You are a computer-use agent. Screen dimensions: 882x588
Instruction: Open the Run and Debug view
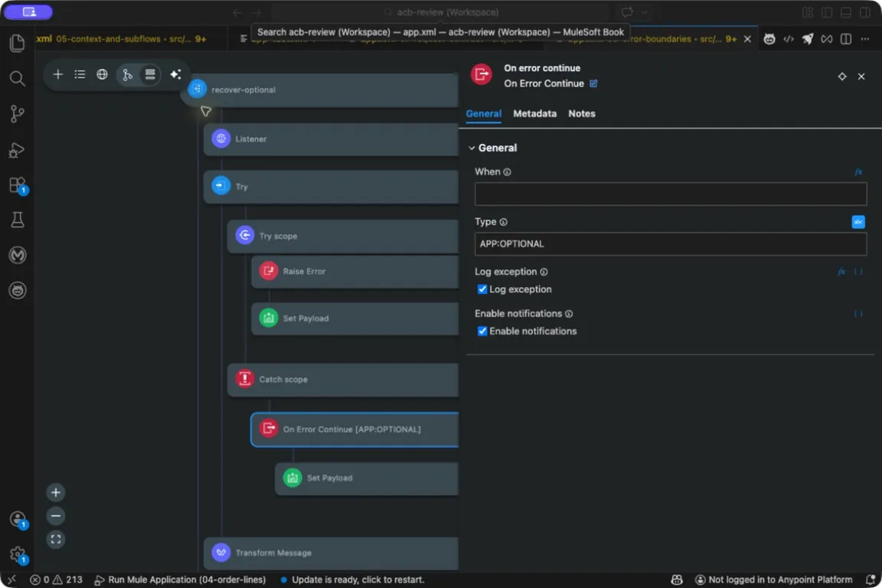tap(18, 149)
